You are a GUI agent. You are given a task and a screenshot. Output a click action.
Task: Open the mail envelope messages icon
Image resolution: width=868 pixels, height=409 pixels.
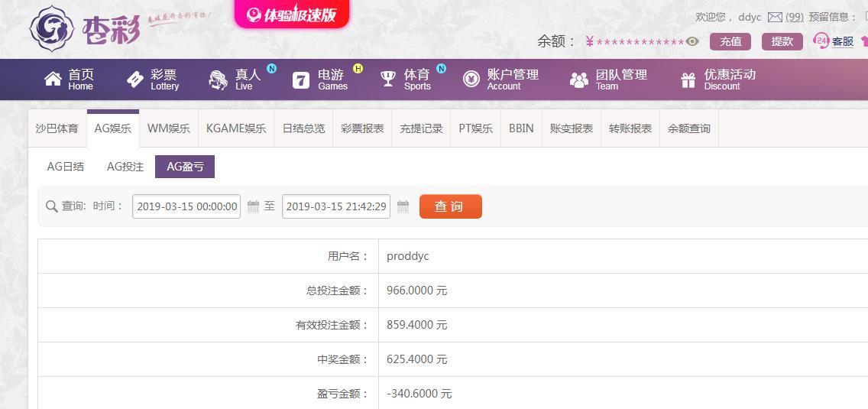pyautogui.click(x=775, y=18)
